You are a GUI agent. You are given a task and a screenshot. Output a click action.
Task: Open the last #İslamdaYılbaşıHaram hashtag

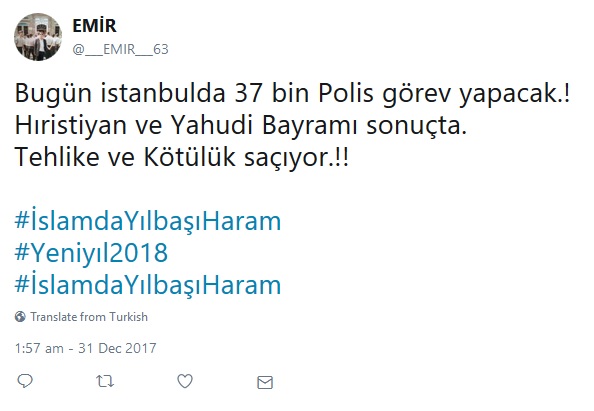(x=148, y=285)
